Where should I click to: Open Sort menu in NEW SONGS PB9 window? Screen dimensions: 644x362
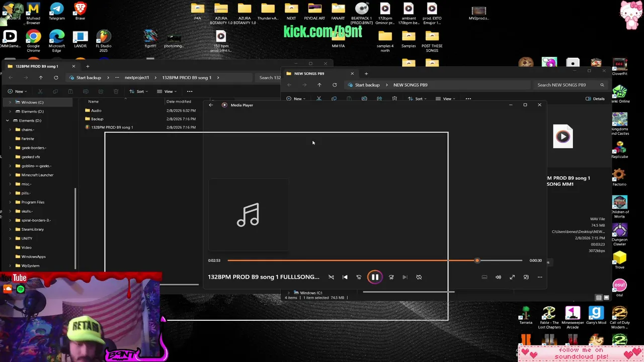tap(417, 99)
